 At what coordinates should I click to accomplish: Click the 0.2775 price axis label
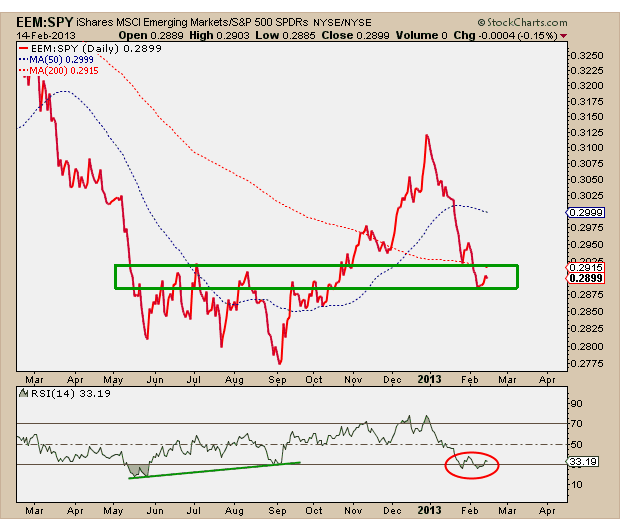pos(587,363)
